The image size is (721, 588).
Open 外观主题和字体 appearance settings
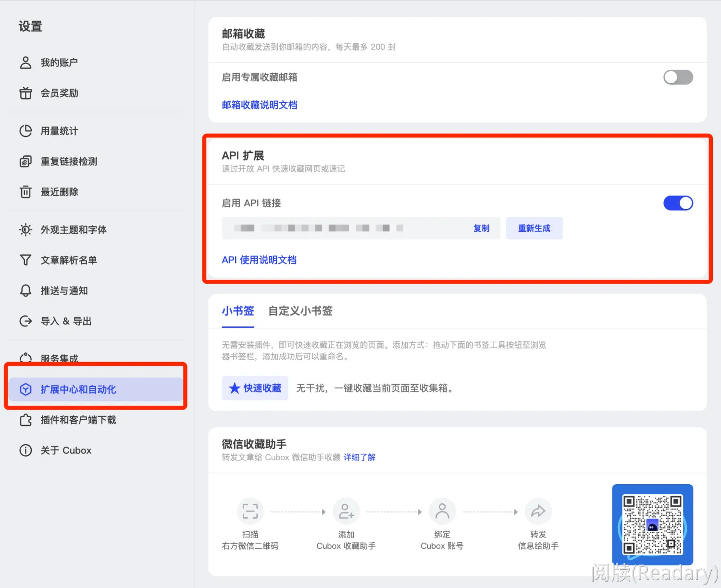[x=73, y=230]
